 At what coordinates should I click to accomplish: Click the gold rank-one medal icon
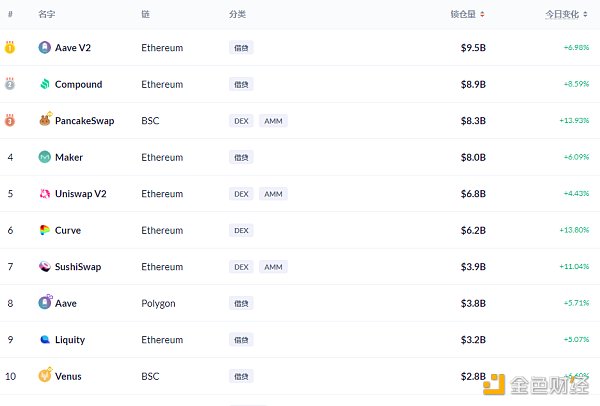tap(10, 47)
